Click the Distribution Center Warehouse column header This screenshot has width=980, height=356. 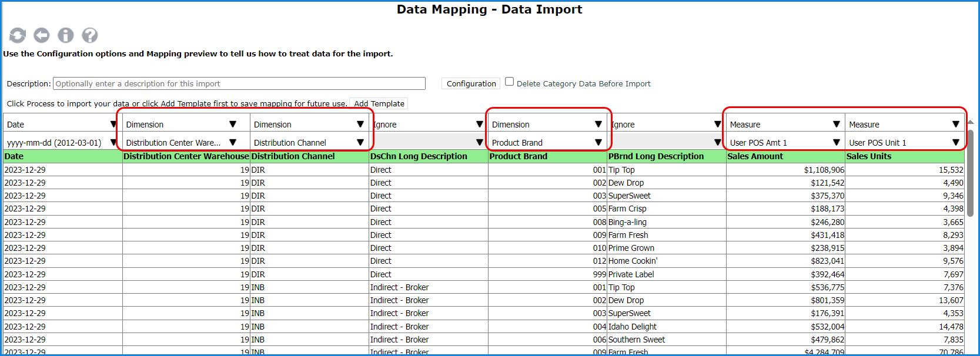tap(186, 156)
